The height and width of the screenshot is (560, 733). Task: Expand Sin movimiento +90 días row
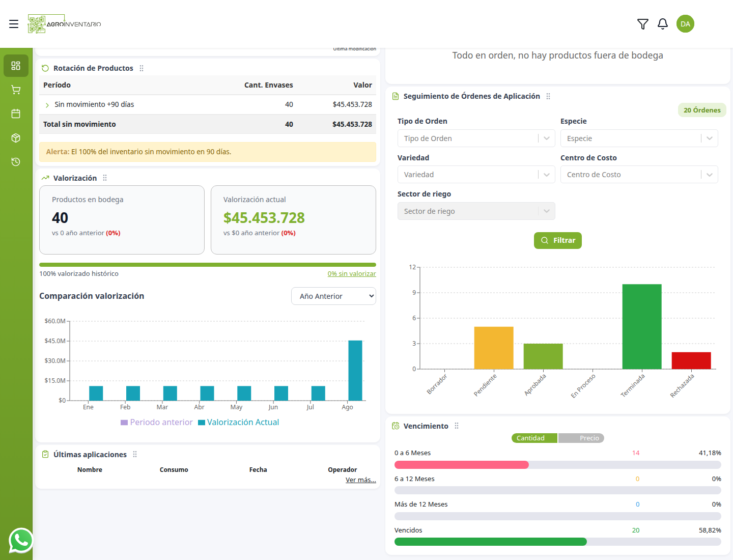coord(47,105)
